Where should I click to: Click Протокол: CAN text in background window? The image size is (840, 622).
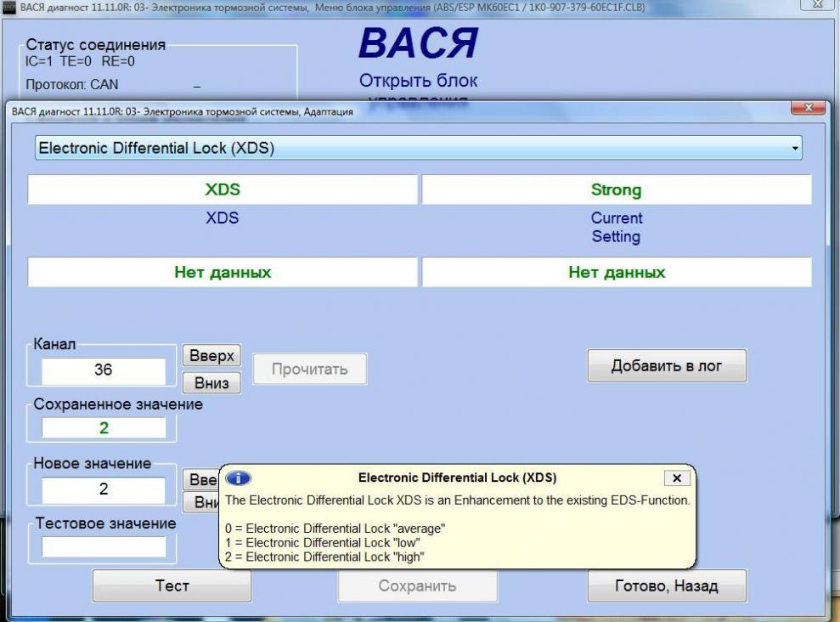pos(72,85)
